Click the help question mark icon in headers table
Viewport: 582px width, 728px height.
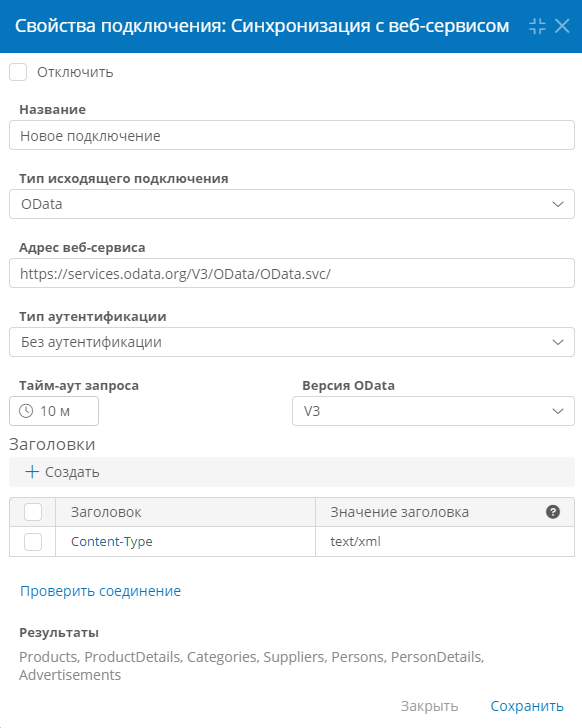tap(553, 512)
